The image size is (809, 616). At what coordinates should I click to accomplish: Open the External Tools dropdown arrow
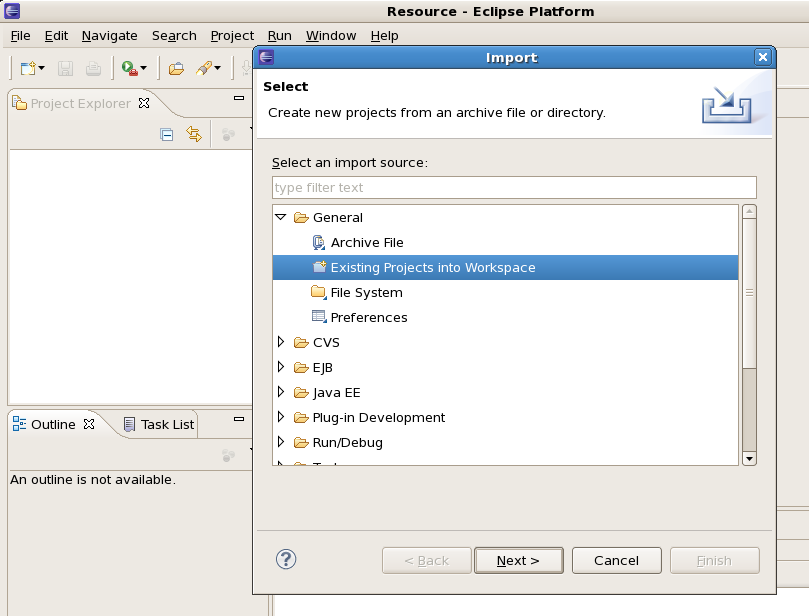(143, 69)
